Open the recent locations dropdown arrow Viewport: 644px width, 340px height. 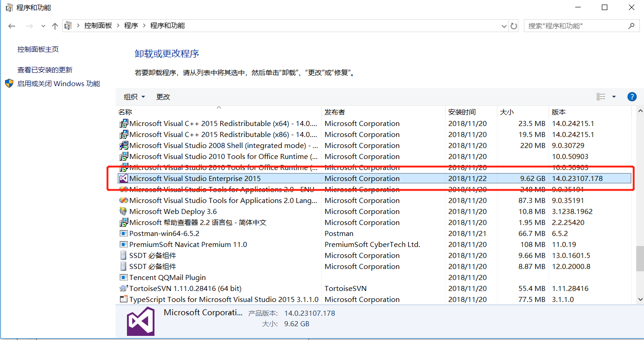[x=43, y=26]
